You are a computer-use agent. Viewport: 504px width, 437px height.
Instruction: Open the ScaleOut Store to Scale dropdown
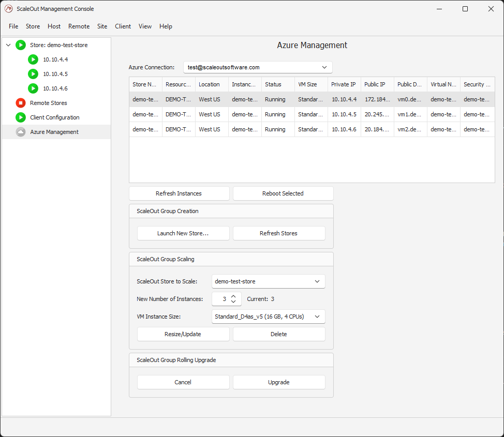(x=269, y=281)
